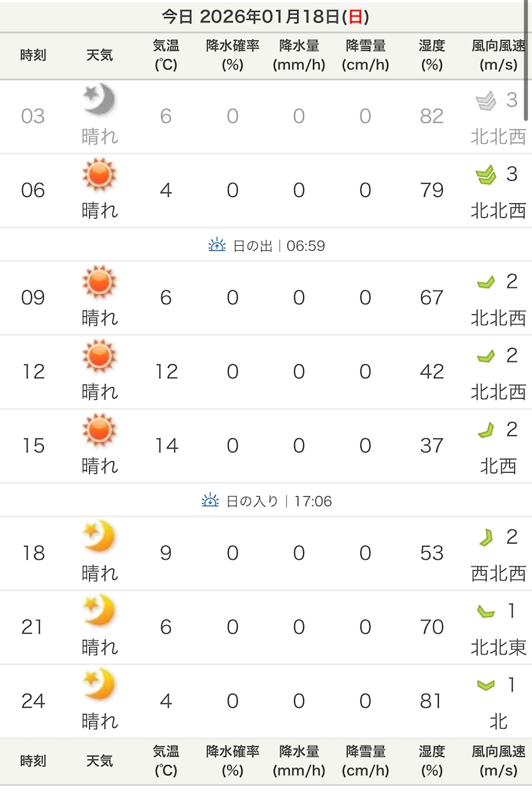Click the wind arrow for 21 o'clock
The image size is (532, 797).
486,611
